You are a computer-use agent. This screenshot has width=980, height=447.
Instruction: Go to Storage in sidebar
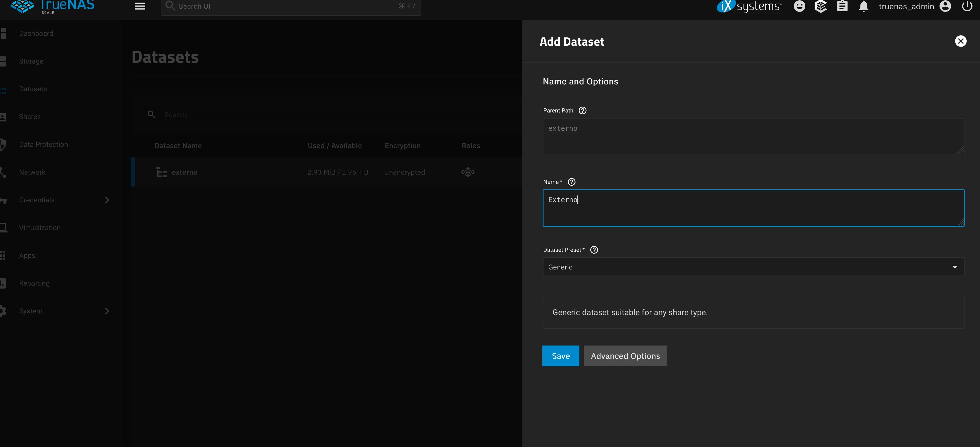31,61
